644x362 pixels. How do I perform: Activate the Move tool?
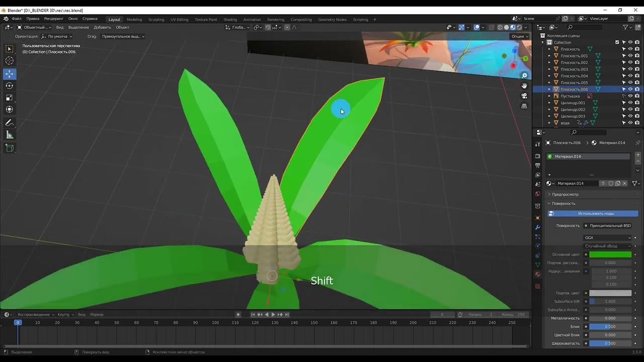click(10, 74)
